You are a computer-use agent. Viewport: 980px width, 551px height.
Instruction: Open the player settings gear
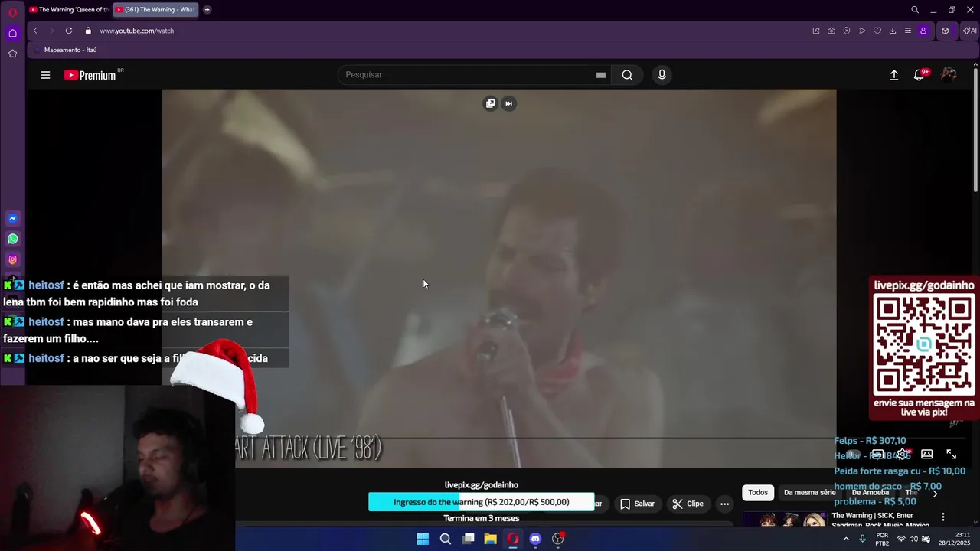coord(903,455)
